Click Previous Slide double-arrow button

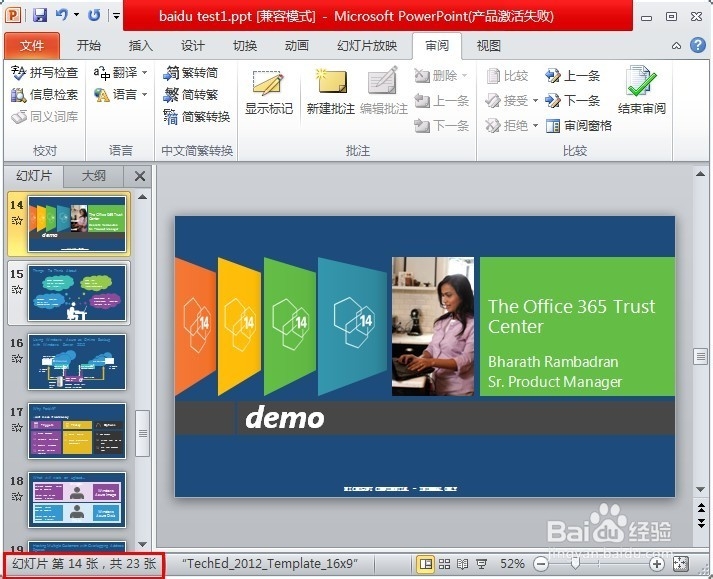[701, 507]
